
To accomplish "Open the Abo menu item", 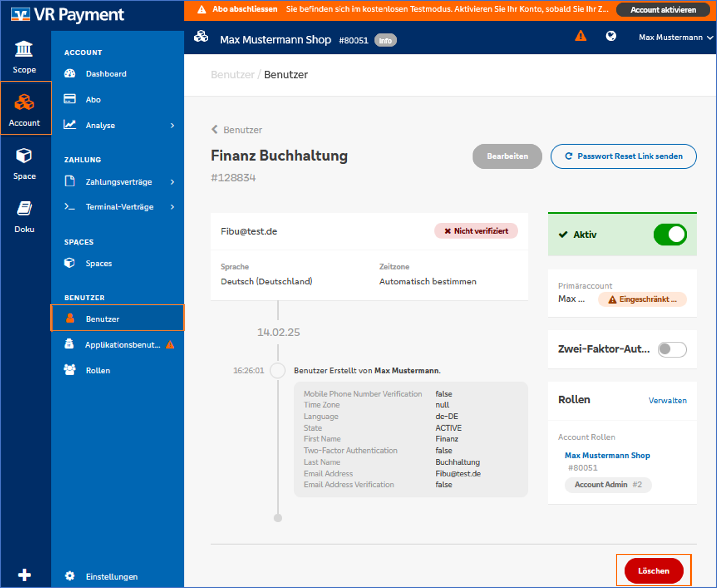I will click(x=117, y=99).
